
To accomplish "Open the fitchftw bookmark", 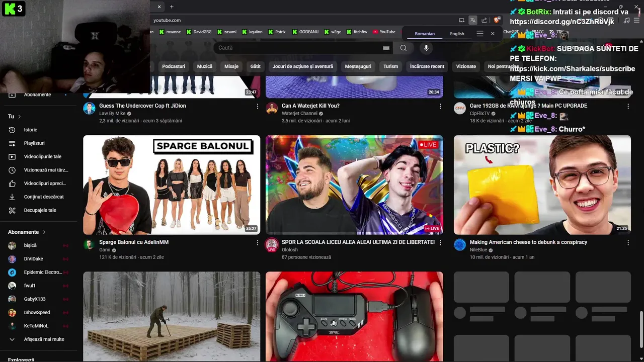I will tap(357, 32).
